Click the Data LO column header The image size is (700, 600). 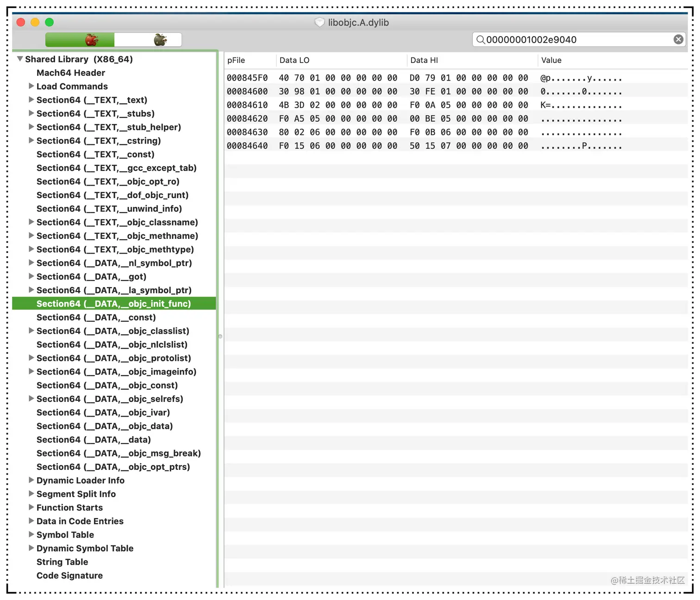[342, 60]
